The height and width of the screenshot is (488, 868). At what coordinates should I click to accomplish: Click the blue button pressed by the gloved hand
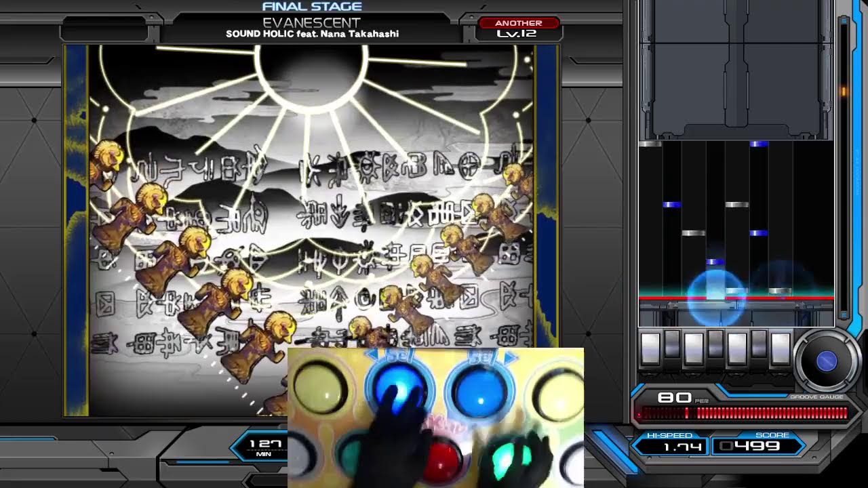400,390
